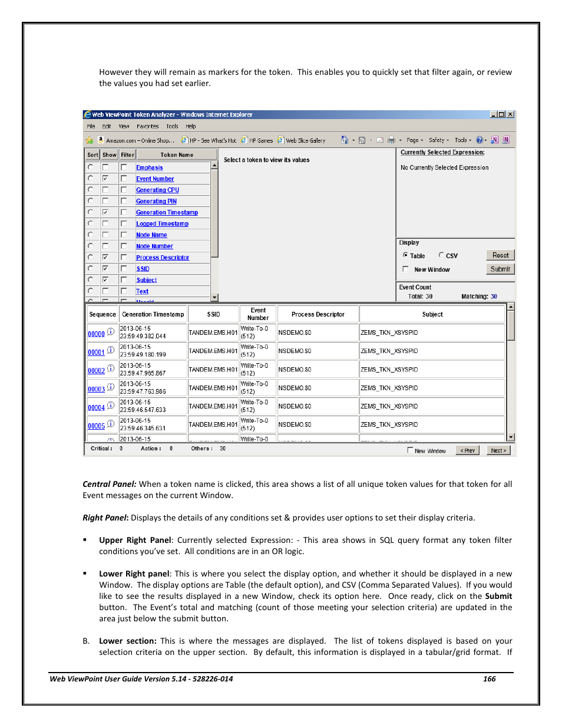Select Sort radio for Generation Timestamp
This screenshot has height=728, width=562.
coord(91,212)
